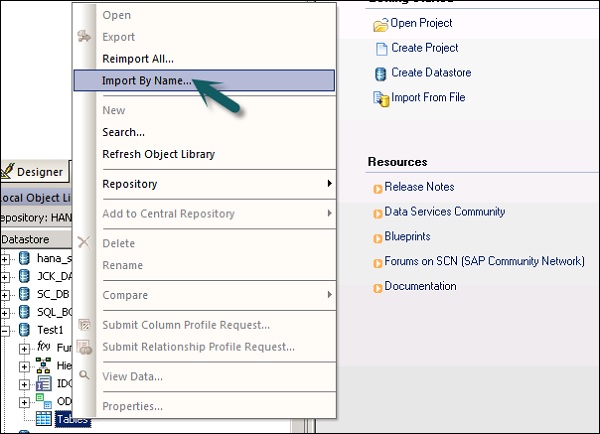This screenshot has height=434, width=600.
Task: Choose Import By Name from context menu
Action: [147, 81]
